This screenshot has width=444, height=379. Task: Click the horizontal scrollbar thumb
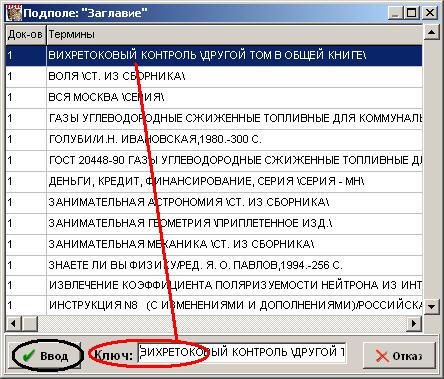[x=30, y=323]
